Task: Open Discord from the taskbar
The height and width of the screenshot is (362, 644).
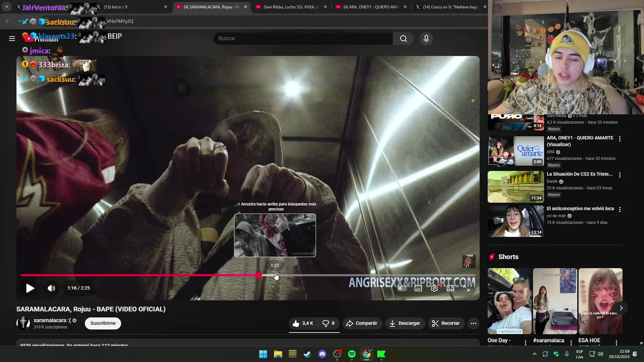Action: [322, 354]
